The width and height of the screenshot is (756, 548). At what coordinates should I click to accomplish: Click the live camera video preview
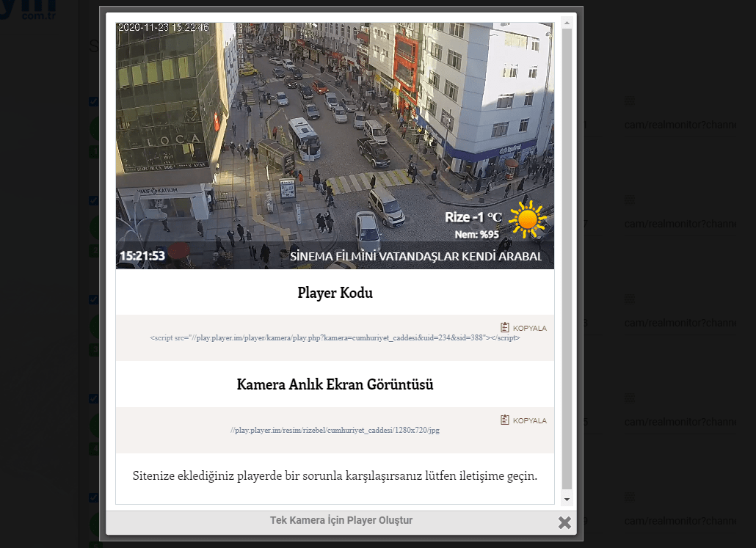(335, 145)
